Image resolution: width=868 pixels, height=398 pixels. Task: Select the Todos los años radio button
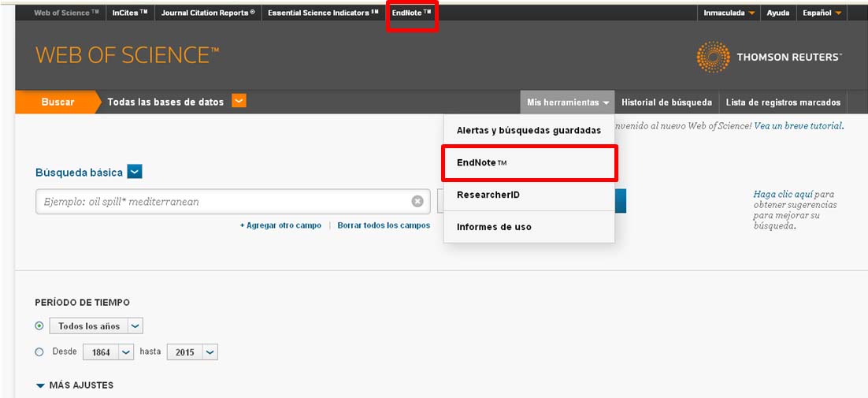click(39, 326)
